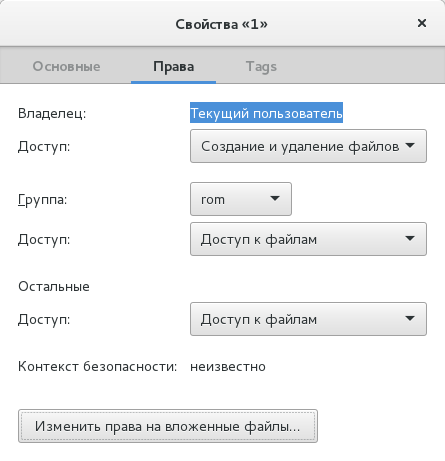The image size is (445, 461).
Task: Click the Свойства «1» window title
Action: coord(221,24)
